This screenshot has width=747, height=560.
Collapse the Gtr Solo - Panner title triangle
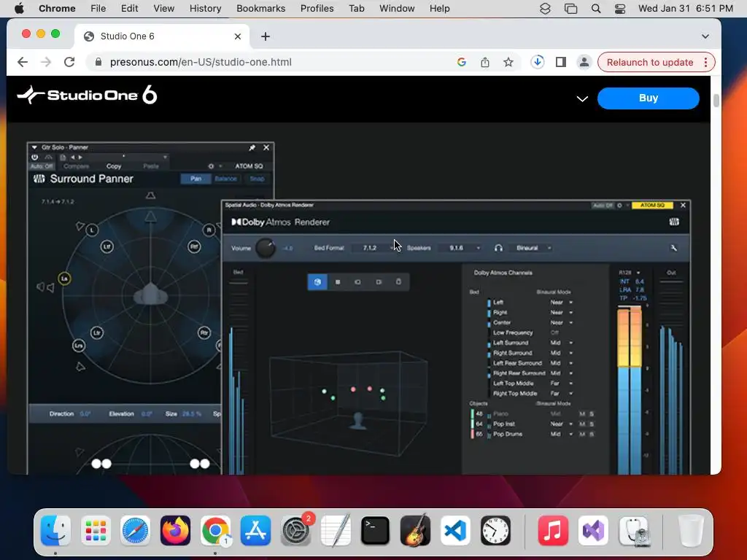coord(34,147)
